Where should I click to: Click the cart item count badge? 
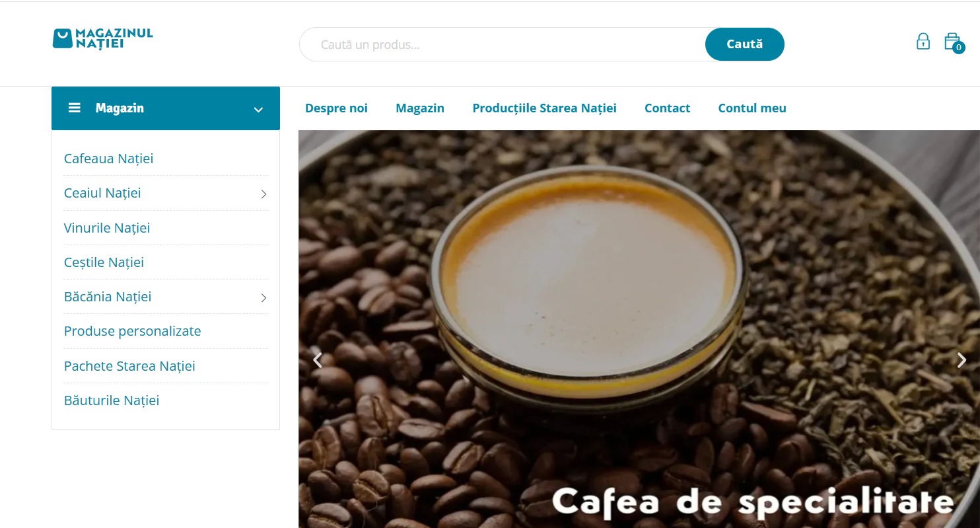click(x=959, y=48)
